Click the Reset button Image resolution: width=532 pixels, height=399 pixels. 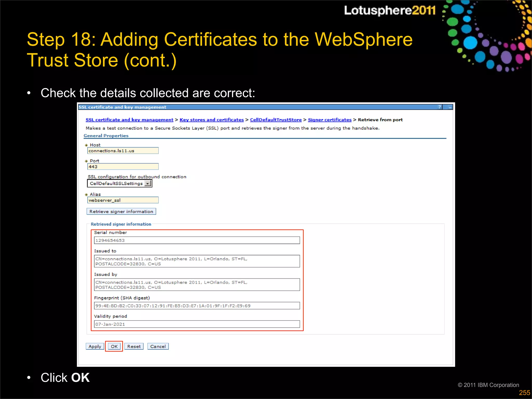134,346
